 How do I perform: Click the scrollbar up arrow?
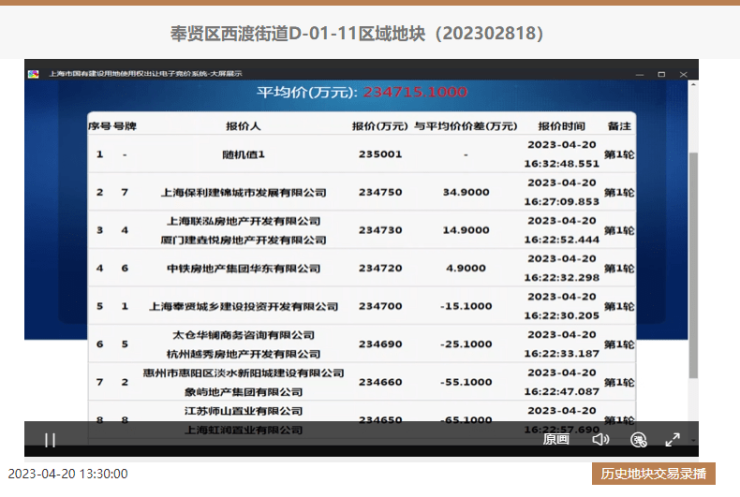pyautogui.click(x=693, y=85)
